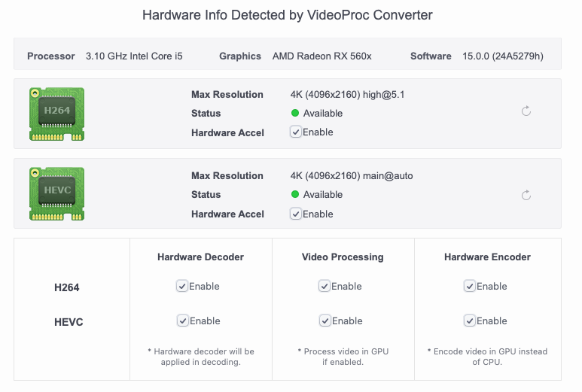The height and width of the screenshot is (392, 582).
Task: Uncheck HEVC Video Processing Enable
Action: coord(325,321)
